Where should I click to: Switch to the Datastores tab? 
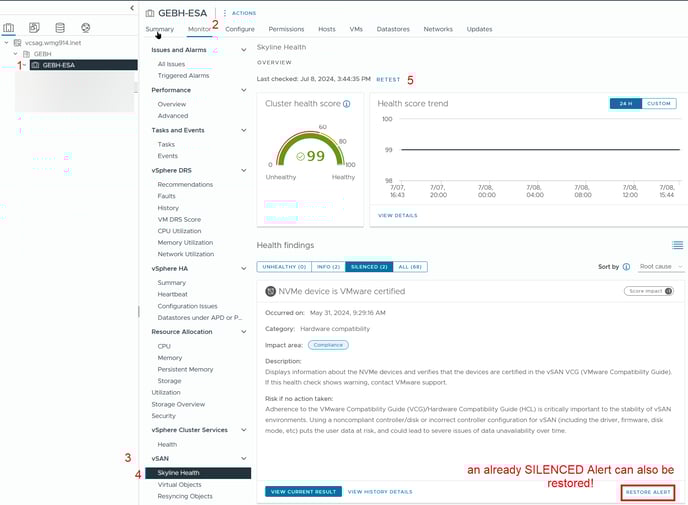[393, 29]
